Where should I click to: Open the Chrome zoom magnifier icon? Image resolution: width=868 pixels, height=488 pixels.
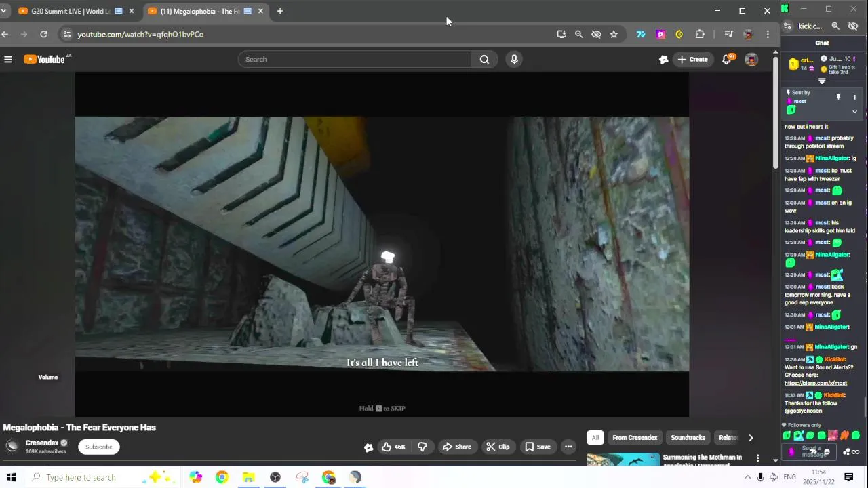[x=578, y=34]
